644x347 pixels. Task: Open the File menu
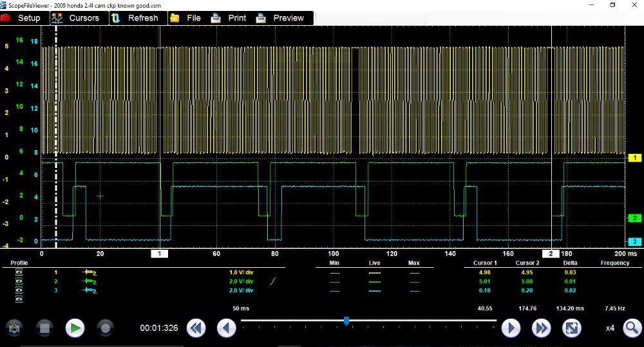coord(186,18)
